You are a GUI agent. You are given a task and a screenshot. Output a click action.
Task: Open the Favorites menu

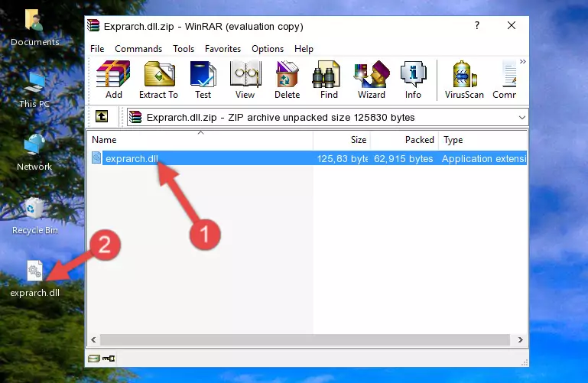(223, 49)
